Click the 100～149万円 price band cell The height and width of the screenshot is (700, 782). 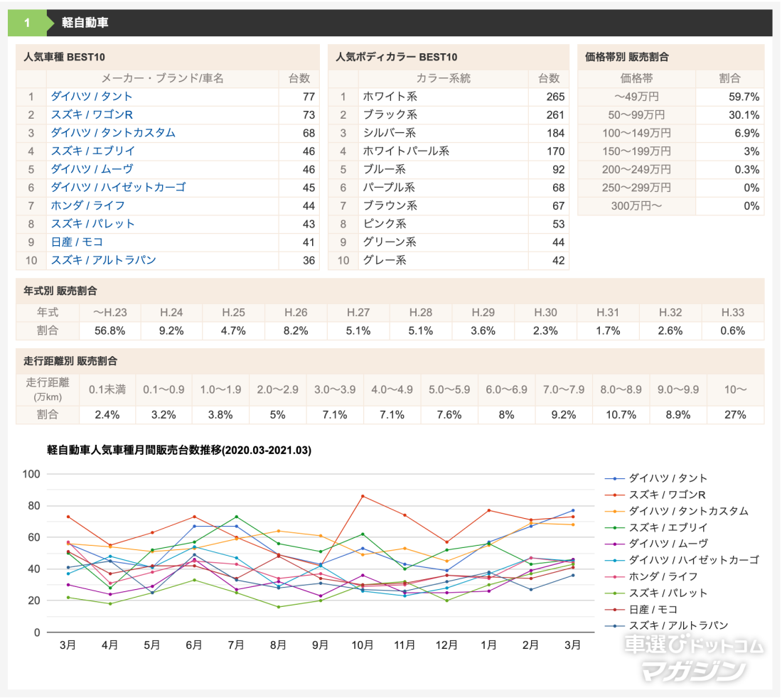coord(637,133)
